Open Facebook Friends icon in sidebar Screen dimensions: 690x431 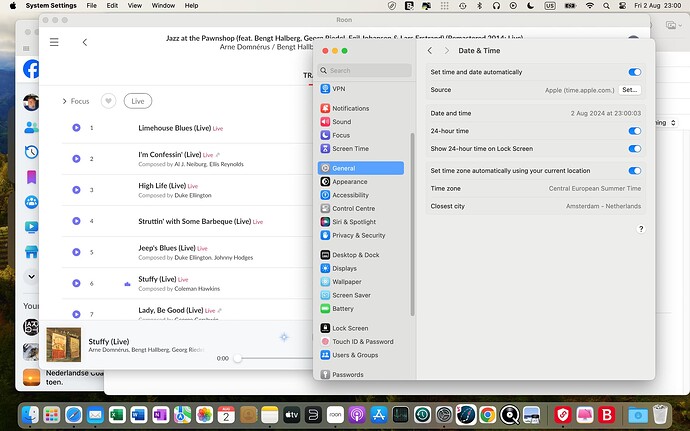[31, 127]
